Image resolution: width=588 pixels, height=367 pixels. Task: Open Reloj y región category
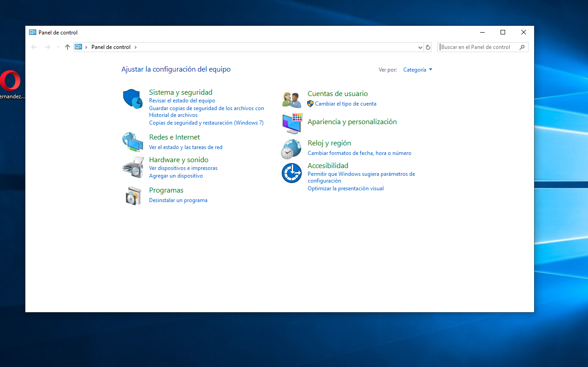coord(329,143)
